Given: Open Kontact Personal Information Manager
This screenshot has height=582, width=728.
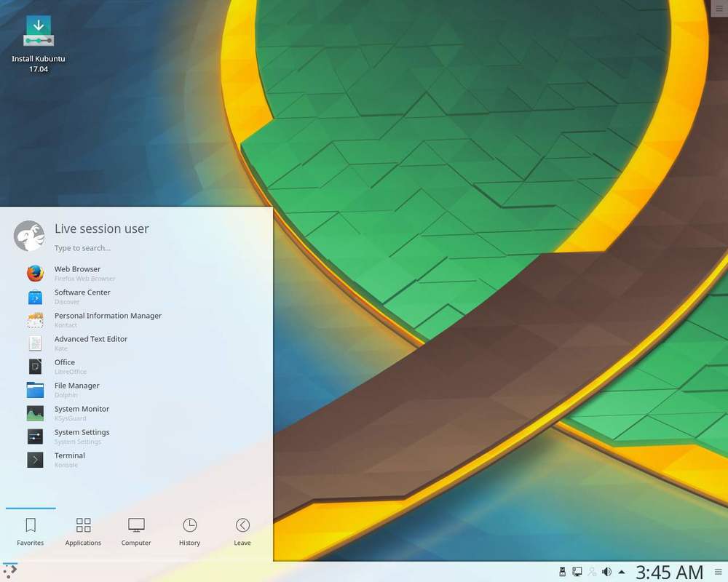Looking at the screenshot, I should coord(108,319).
